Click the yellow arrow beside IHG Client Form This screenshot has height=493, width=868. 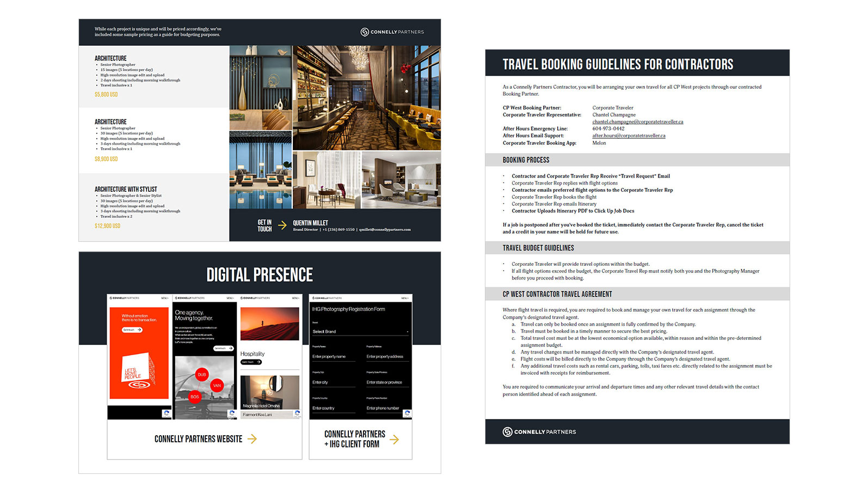click(394, 440)
